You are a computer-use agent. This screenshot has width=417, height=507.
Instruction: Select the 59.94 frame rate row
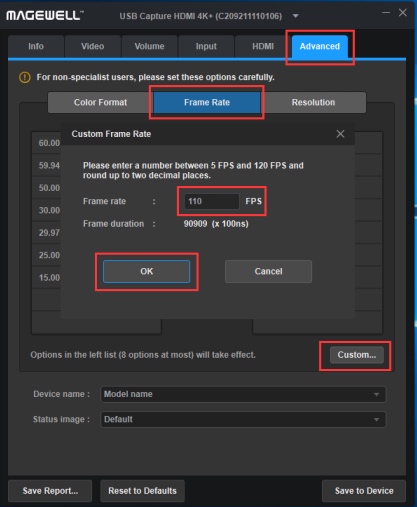pyautogui.click(x=47, y=165)
